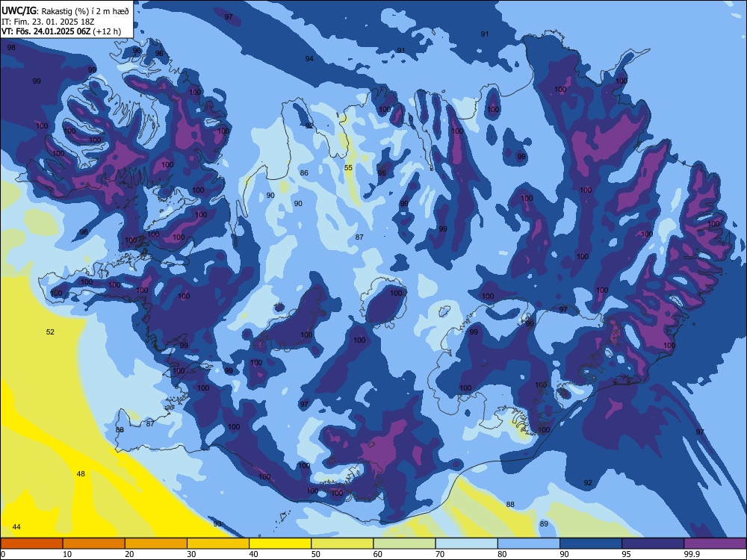Click the map value '48' in the yellow area
The width and height of the screenshot is (747, 560).
coord(81,474)
